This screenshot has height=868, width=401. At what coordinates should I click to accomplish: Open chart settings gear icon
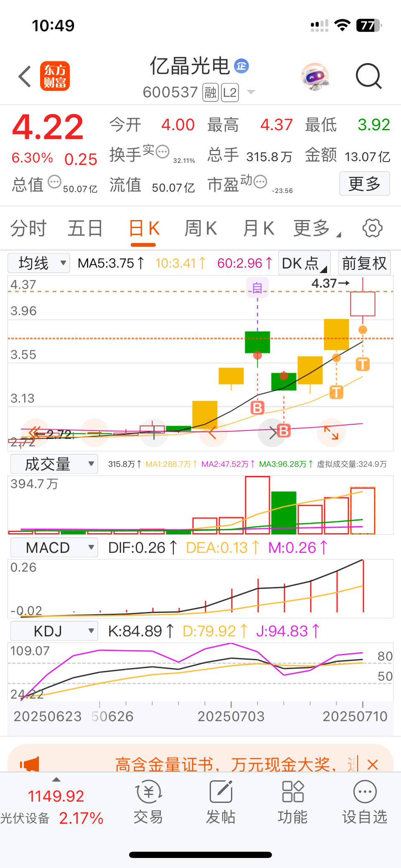pos(372,228)
